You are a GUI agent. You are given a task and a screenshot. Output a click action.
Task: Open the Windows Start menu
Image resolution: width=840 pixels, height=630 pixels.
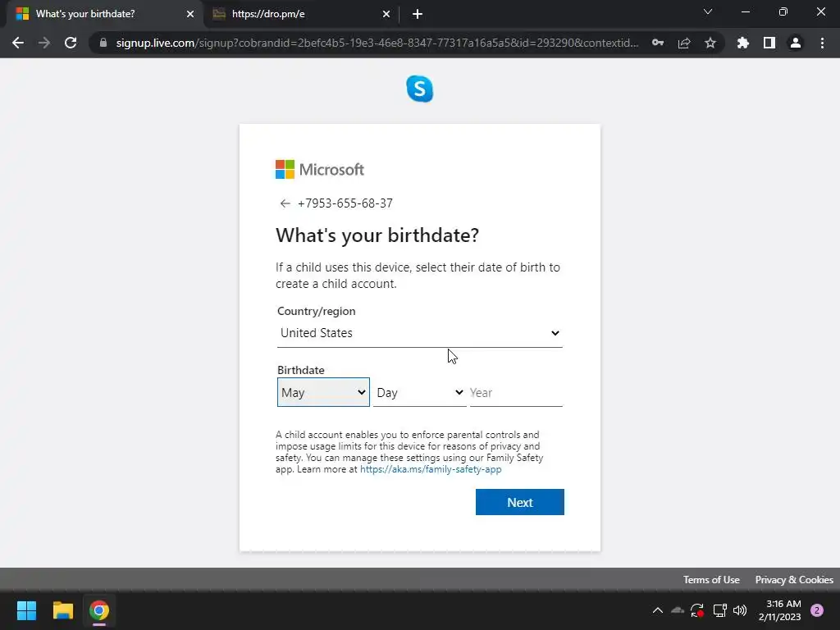click(26, 610)
